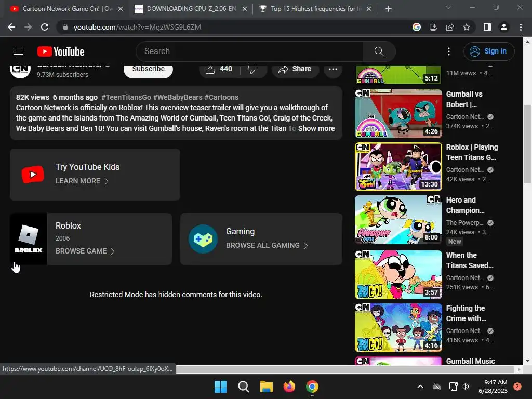Click the #WeBabyBears hashtag
Screen dimensions: 532x399
(178, 97)
